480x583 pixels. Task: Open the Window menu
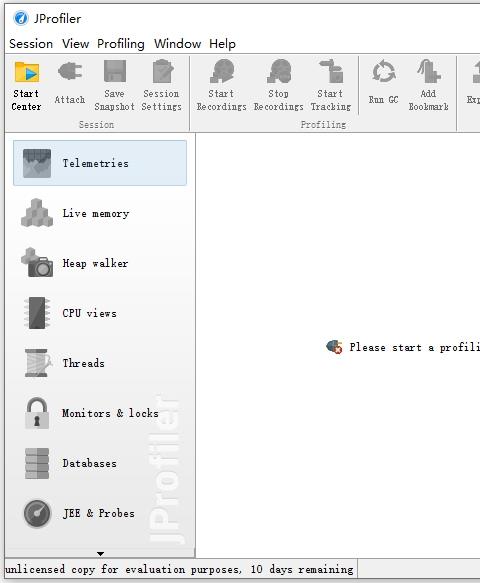pyautogui.click(x=177, y=44)
